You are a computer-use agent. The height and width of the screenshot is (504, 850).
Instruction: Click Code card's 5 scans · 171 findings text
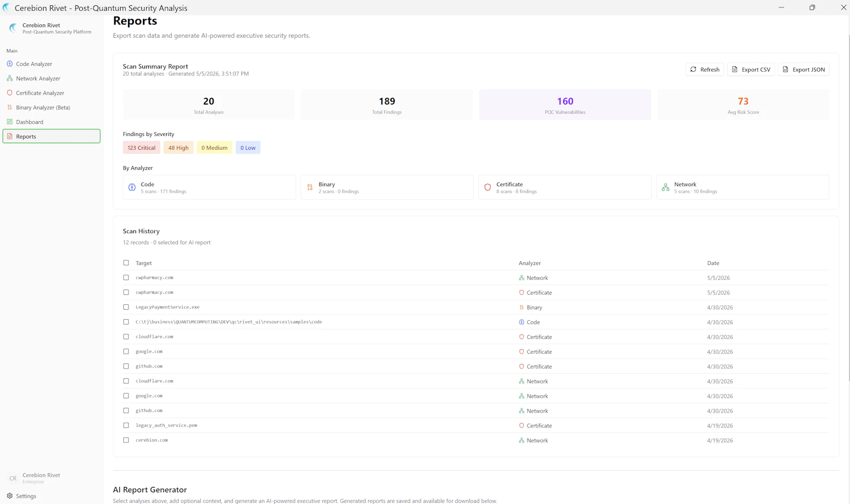(164, 192)
